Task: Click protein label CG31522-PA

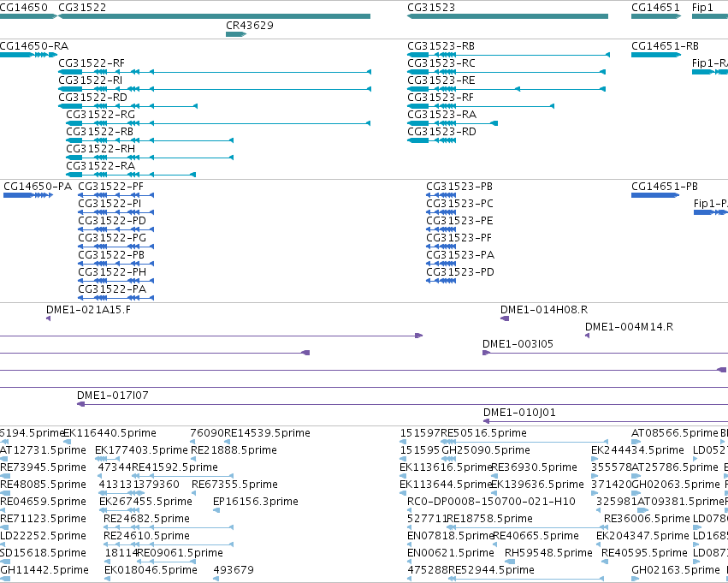Action: pyautogui.click(x=112, y=290)
